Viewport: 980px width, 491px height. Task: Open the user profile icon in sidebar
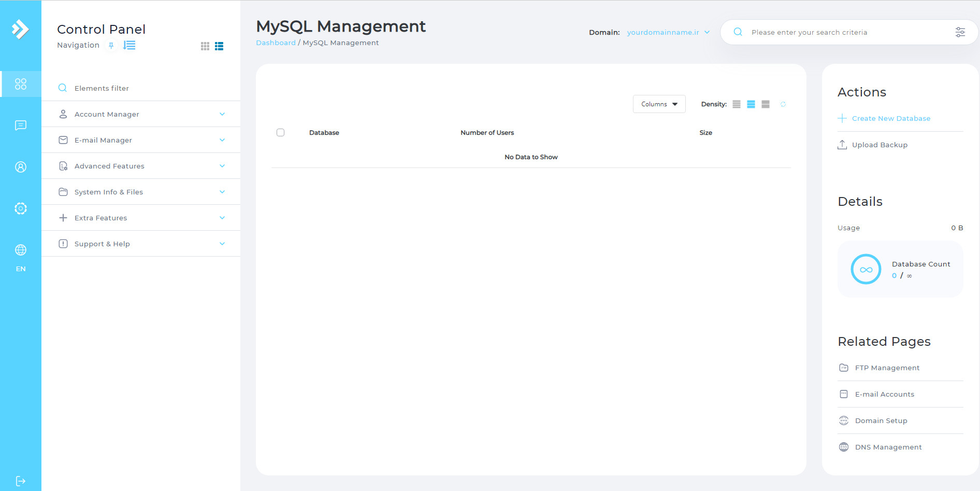point(21,167)
